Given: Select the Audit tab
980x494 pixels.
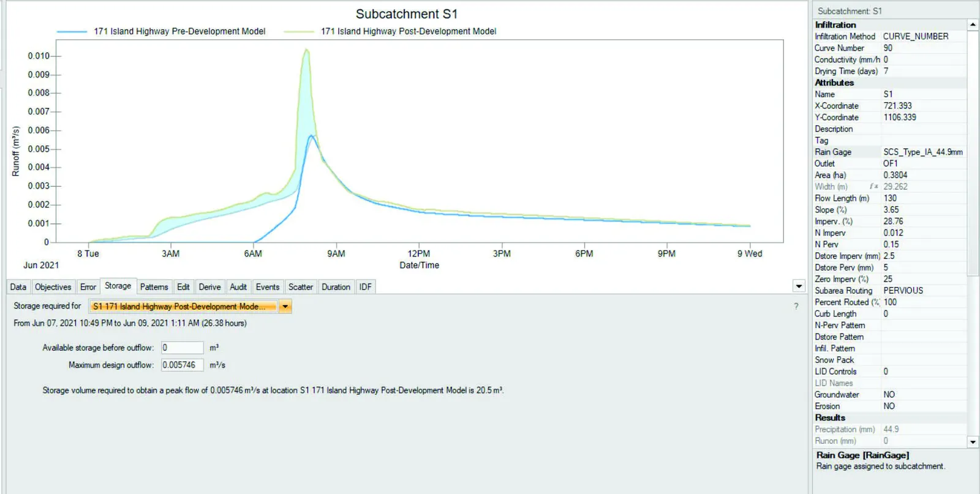Looking at the screenshot, I should [238, 286].
